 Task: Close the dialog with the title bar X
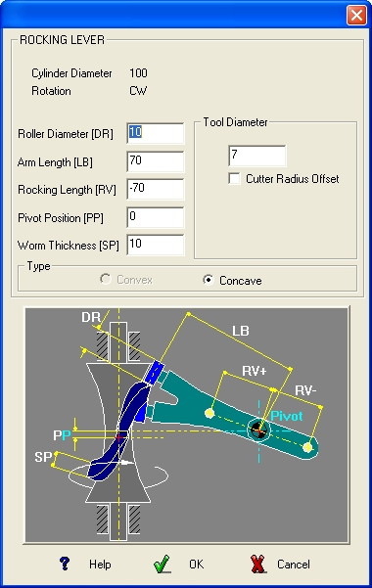click(356, 16)
